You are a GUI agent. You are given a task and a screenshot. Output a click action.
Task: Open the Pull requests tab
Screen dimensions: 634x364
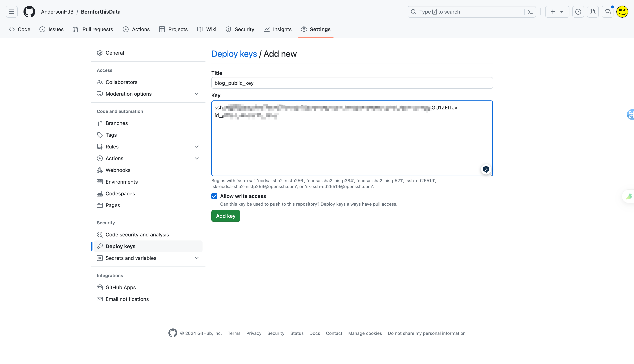(93, 29)
